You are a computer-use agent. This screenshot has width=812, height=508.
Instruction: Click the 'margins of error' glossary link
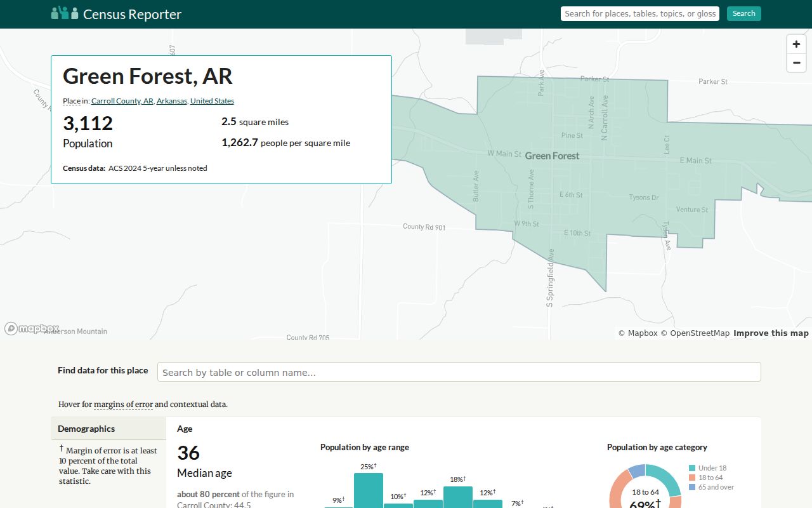[x=123, y=404]
